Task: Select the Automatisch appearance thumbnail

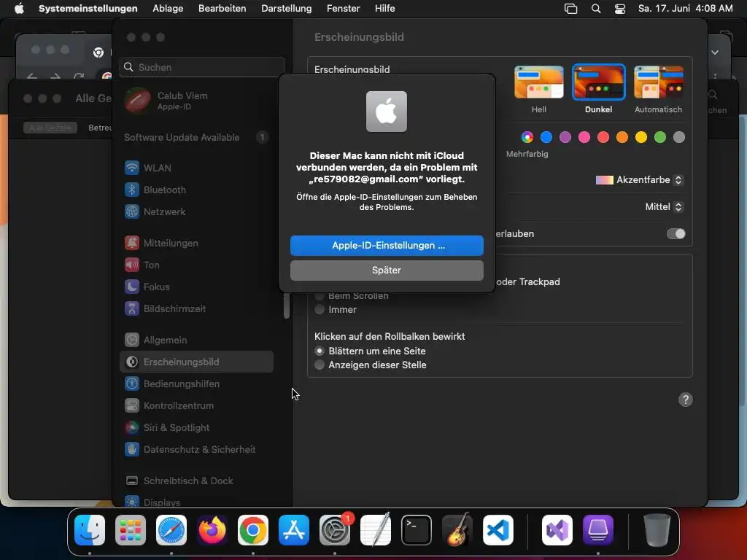Action: pyautogui.click(x=659, y=82)
